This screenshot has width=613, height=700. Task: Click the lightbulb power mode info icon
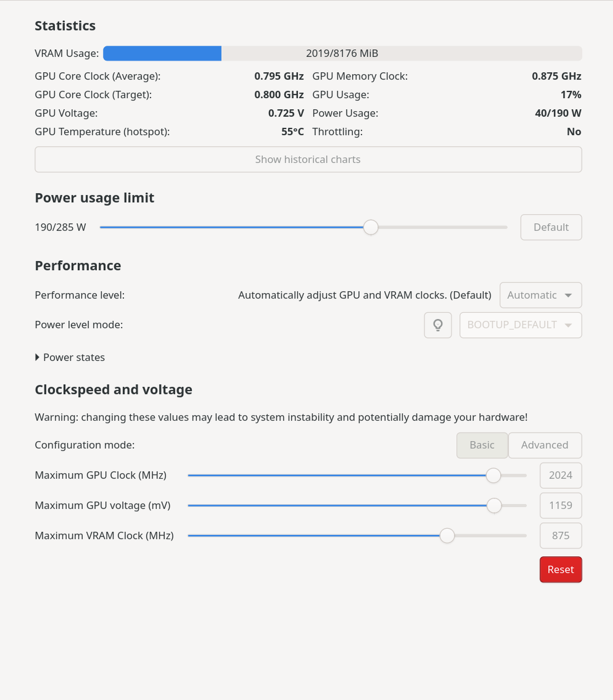coord(438,325)
